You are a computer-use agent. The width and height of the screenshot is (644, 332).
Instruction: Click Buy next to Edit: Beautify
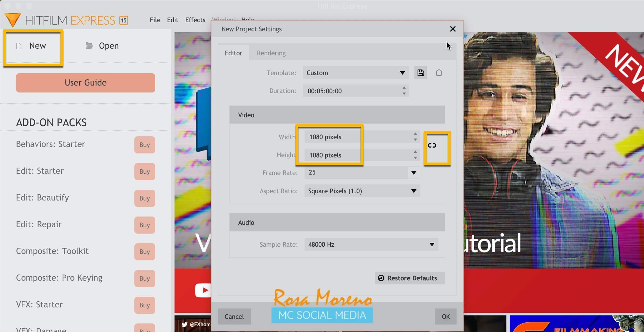[x=145, y=198]
